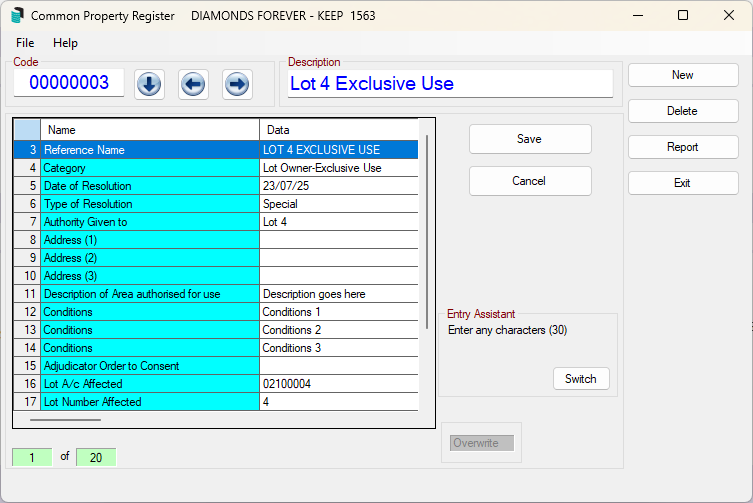Click the Exit button

tap(683, 183)
